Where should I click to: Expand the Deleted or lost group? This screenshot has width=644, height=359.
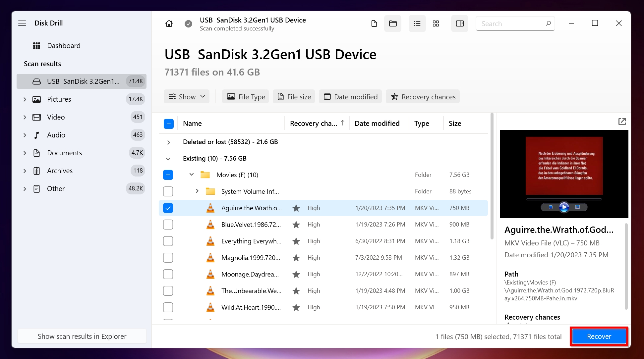pos(168,142)
